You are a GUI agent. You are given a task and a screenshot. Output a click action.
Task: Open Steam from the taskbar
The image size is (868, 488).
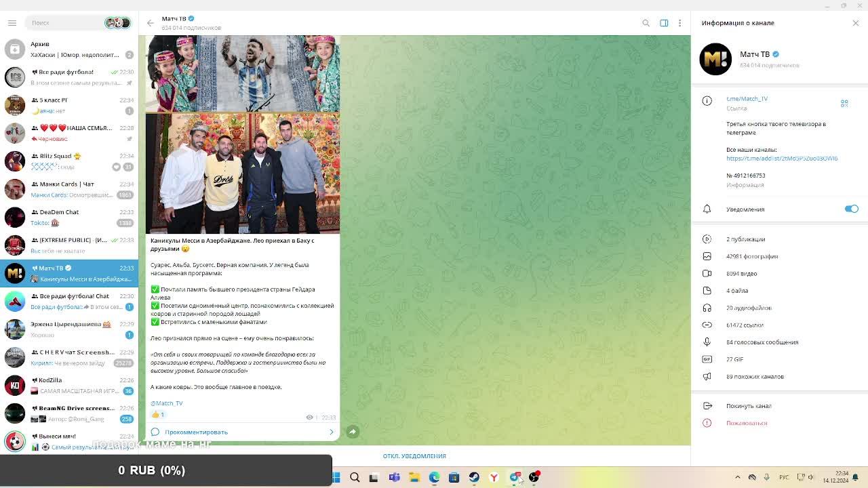coord(474,477)
